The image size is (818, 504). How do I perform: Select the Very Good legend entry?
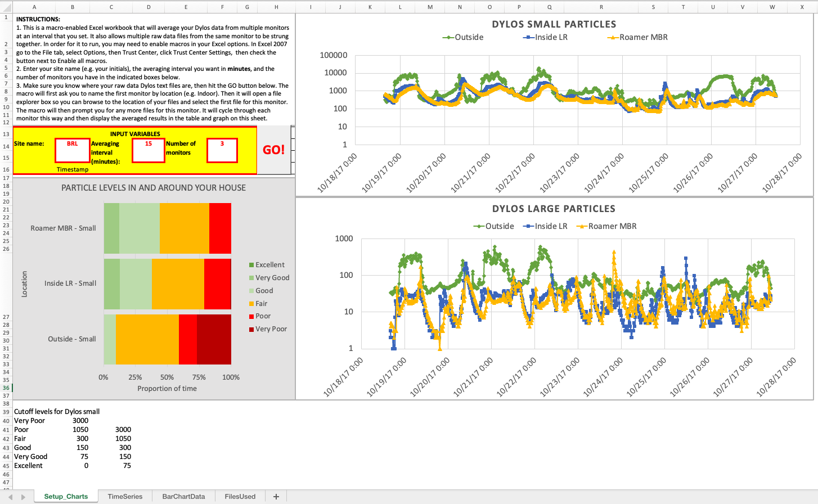pos(269,278)
